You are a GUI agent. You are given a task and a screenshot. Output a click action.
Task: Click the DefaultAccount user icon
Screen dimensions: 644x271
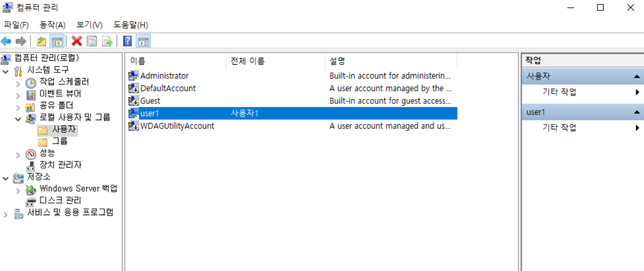click(x=133, y=88)
